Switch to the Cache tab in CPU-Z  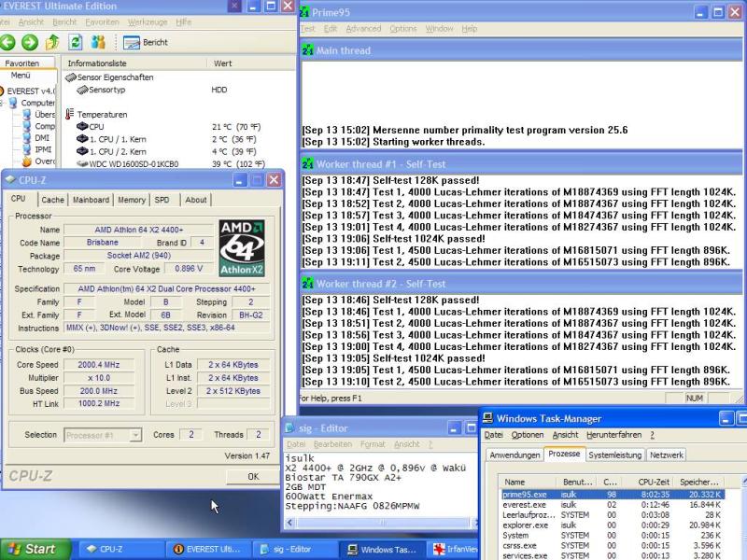tap(52, 200)
